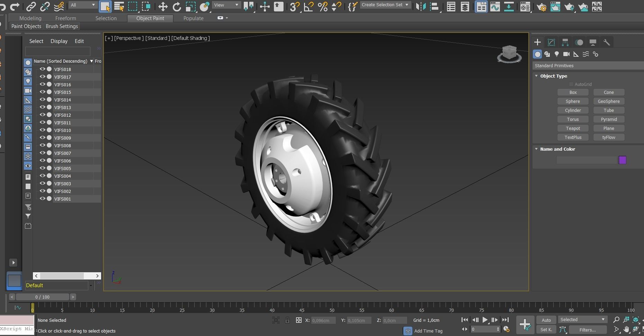The width and height of the screenshot is (644, 336).
Task: Toggle the Percent Snap icon
Action: coord(323,6)
